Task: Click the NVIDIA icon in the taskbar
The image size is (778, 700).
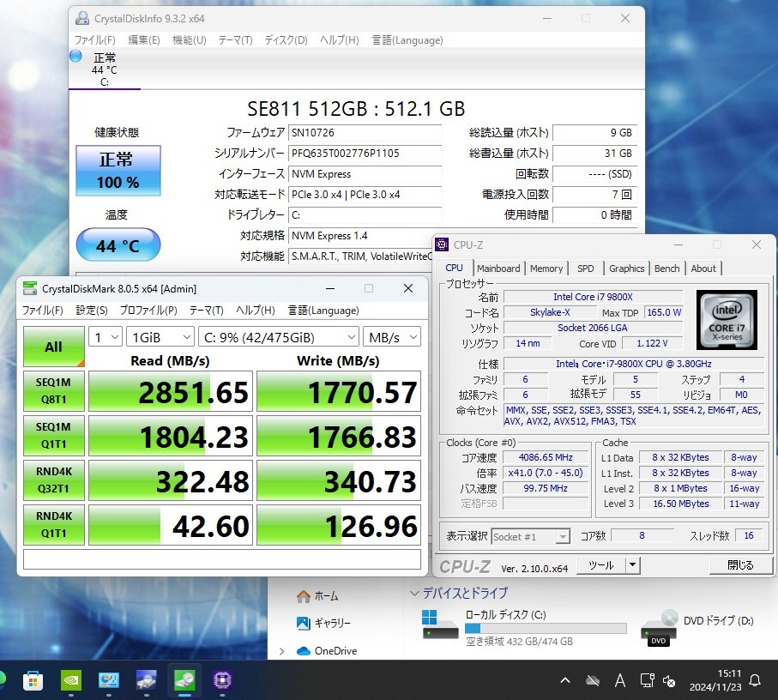Action: 71,680
